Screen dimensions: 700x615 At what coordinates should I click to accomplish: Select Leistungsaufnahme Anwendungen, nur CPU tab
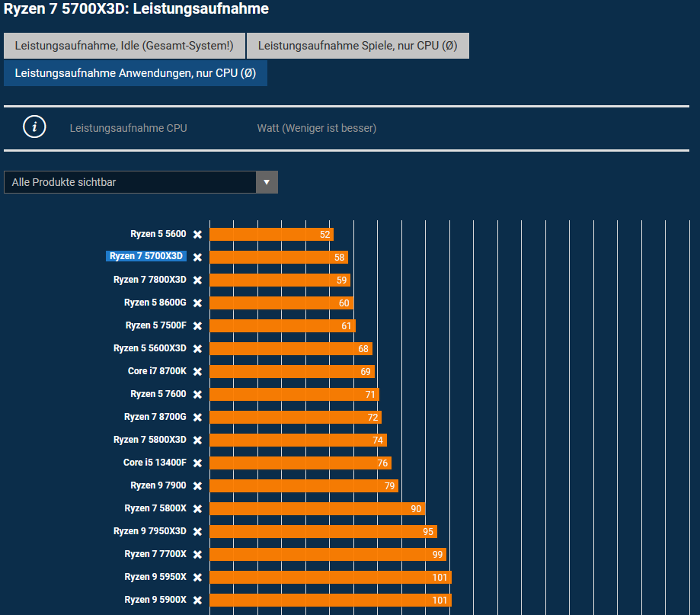coord(136,73)
